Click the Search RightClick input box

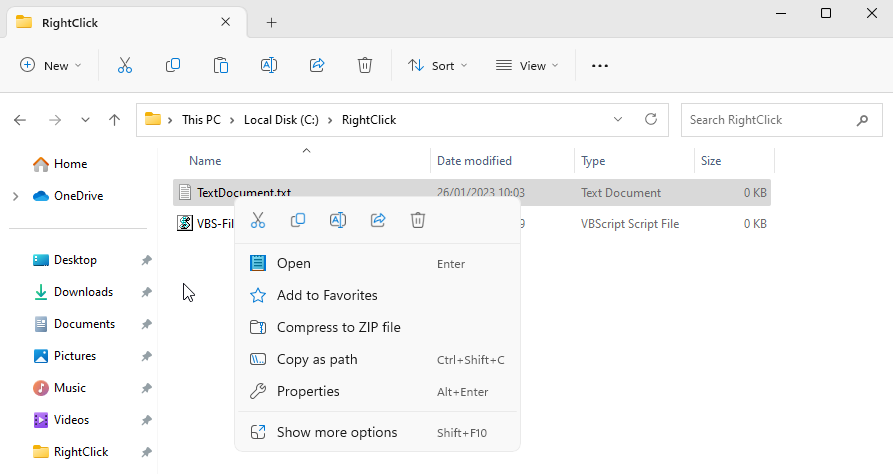(770, 120)
